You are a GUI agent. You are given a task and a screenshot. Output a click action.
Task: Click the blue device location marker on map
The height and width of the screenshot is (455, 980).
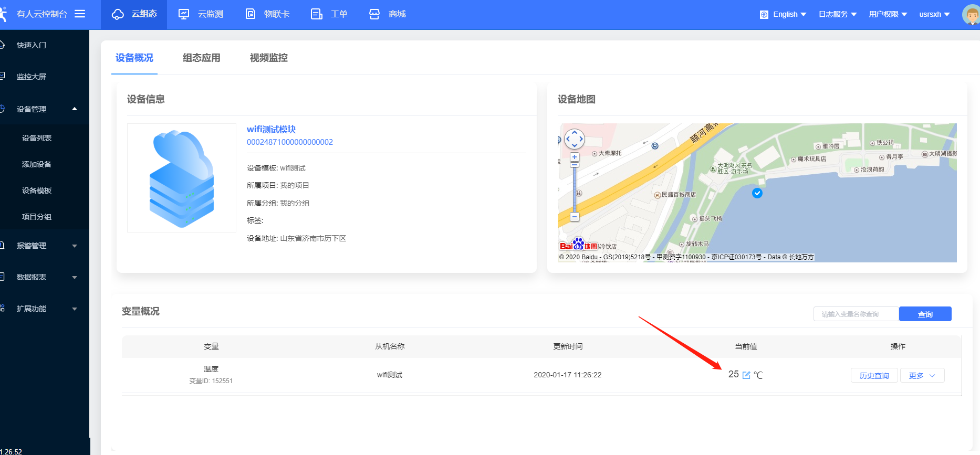[x=757, y=193]
